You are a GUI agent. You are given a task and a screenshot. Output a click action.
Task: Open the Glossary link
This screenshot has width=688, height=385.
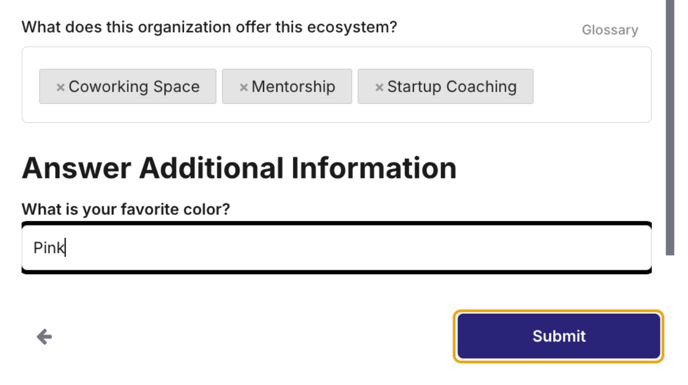[x=610, y=30]
